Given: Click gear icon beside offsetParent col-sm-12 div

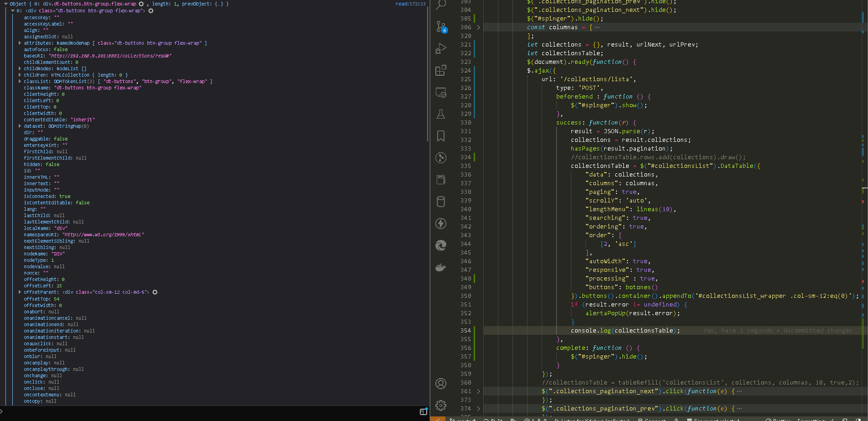Looking at the screenshot, I should [155, 292].
